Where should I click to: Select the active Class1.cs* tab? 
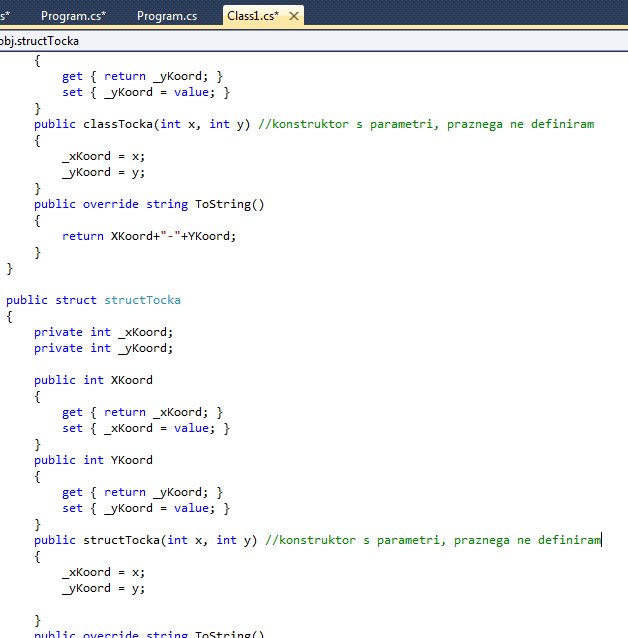tap(252, 16)
